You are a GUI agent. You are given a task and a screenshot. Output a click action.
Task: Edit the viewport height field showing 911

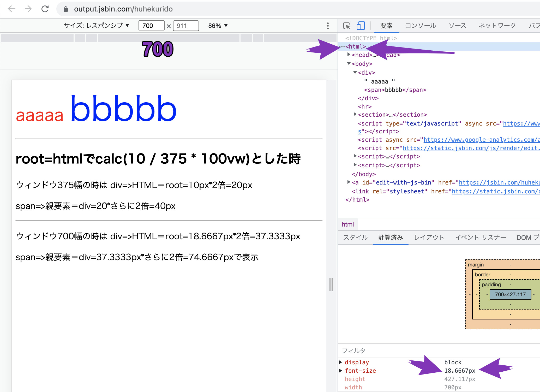pos(186,26)
